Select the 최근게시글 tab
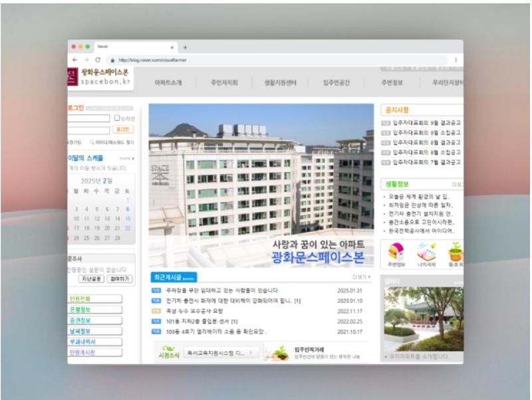Screen dimensions: 532x400 [174, 277]
